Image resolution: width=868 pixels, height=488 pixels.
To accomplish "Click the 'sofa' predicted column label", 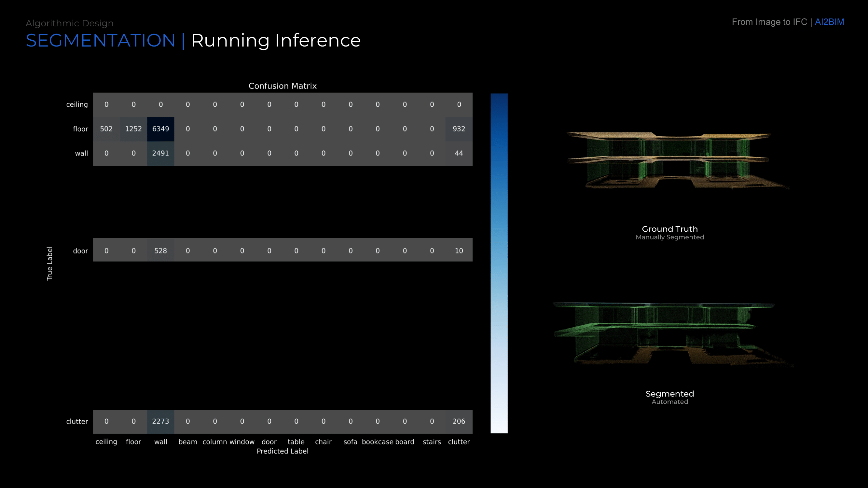I will click(351, 442).
